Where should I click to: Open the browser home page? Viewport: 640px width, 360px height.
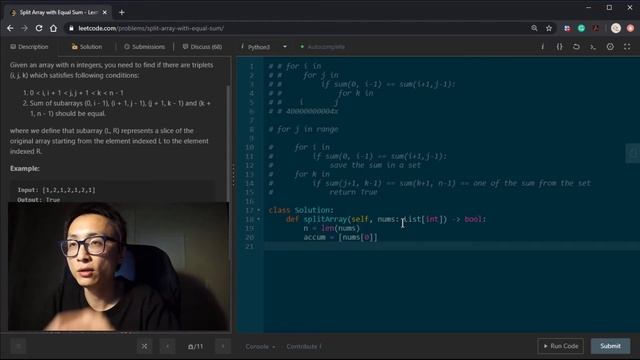pos(53,28)
